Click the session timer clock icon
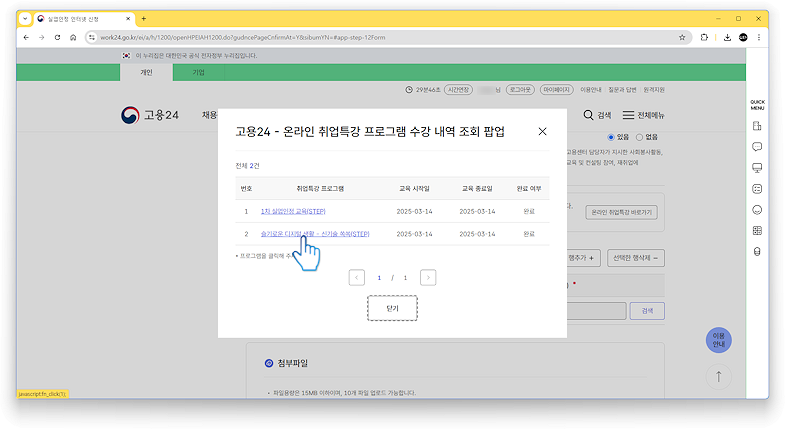Screen dimensions: 785x429 tap(409, 90)
